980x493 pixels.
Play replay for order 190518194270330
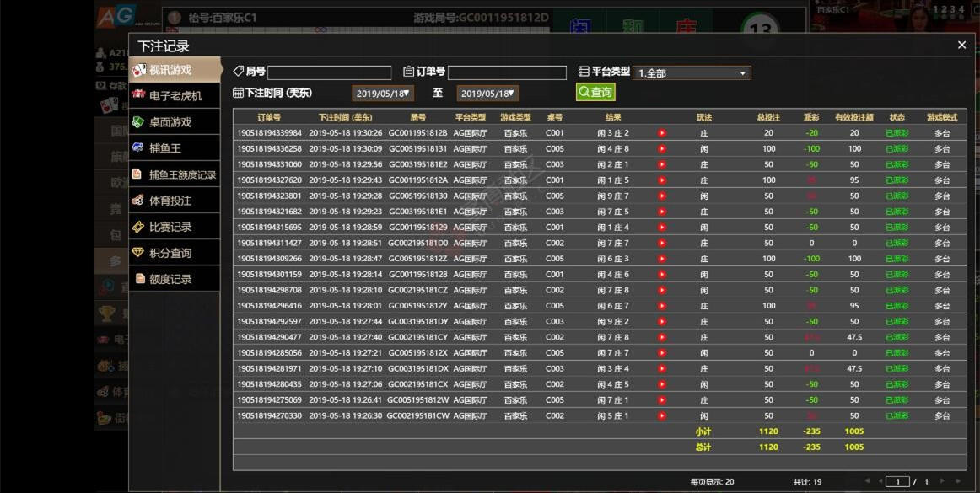pyautogui.click(x=662, y=415)
